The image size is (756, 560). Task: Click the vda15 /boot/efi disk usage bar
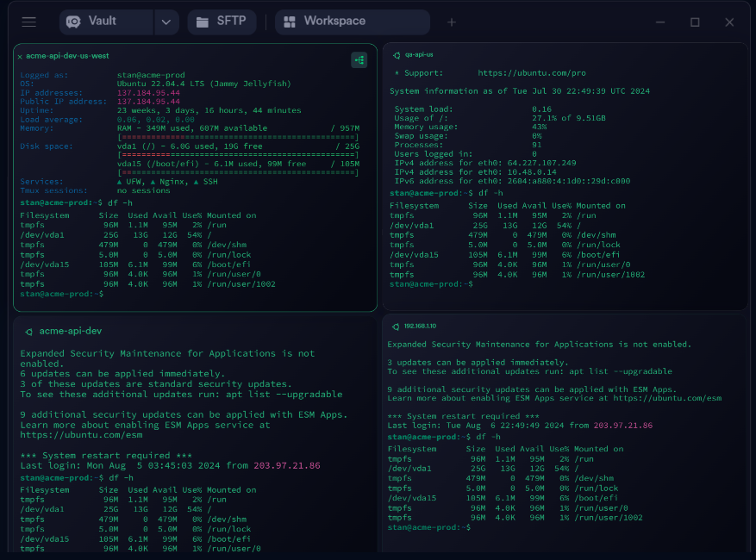click(x=238, y=172)
